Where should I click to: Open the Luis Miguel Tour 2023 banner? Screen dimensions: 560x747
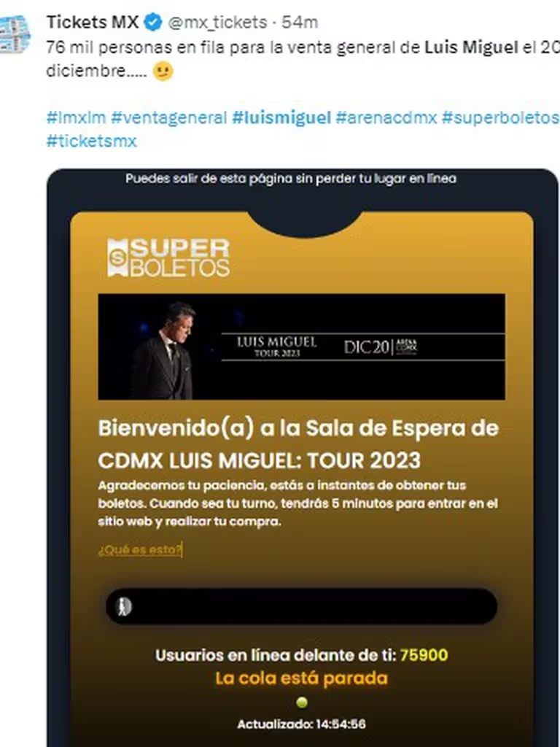click(x=301, y=347)
